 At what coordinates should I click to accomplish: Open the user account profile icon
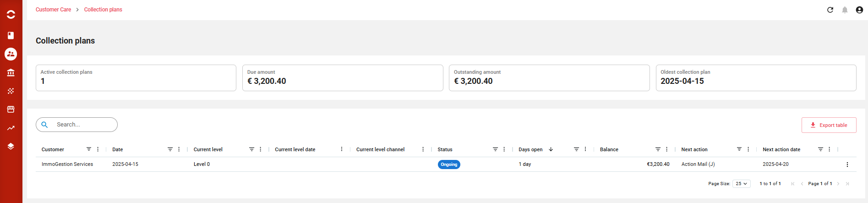859,10
